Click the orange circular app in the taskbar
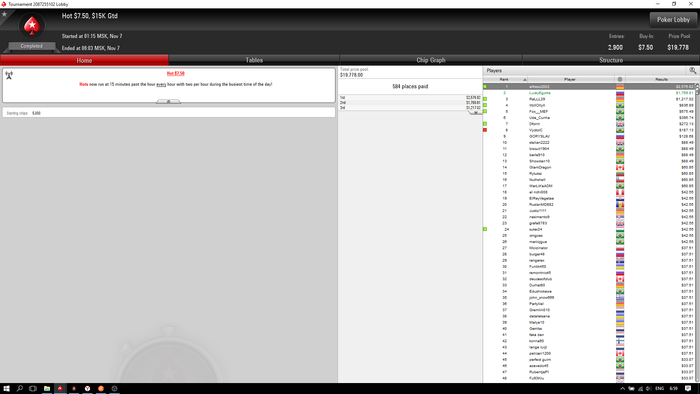The height and width of the screenshot is (394, 700). point(101,389)
